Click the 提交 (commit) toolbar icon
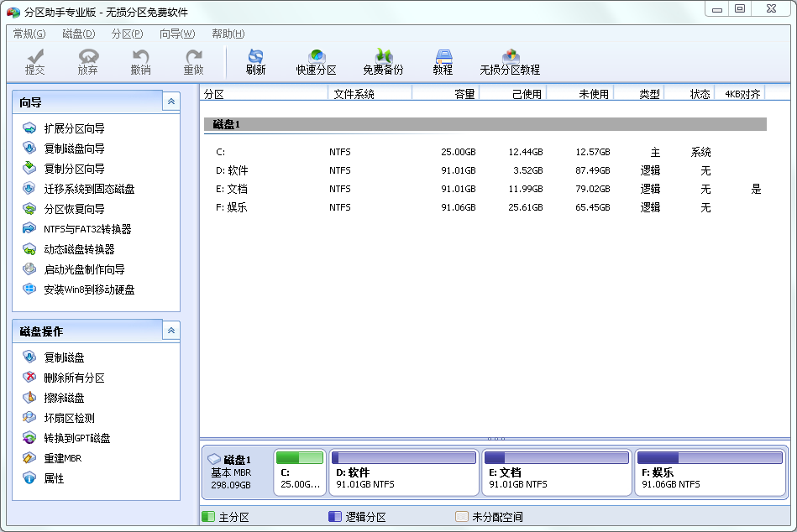797x532 pixels. coord(35,62)
